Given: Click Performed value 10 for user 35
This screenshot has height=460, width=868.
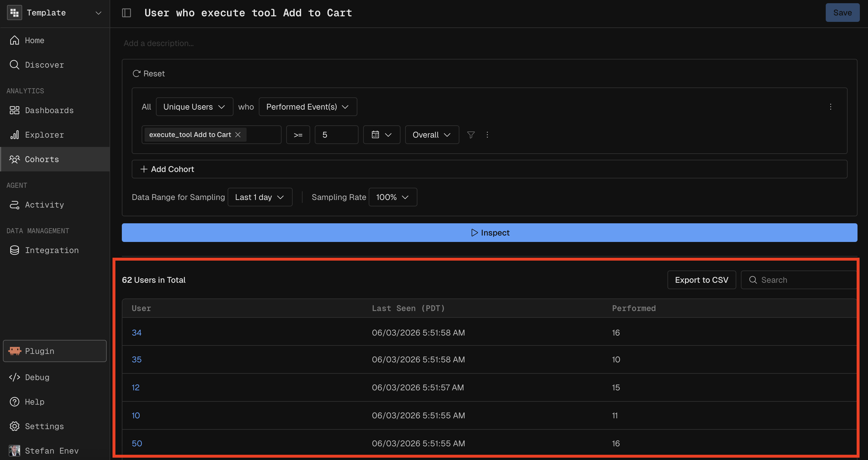Looking at the screenshot, I should pos(616,359).
